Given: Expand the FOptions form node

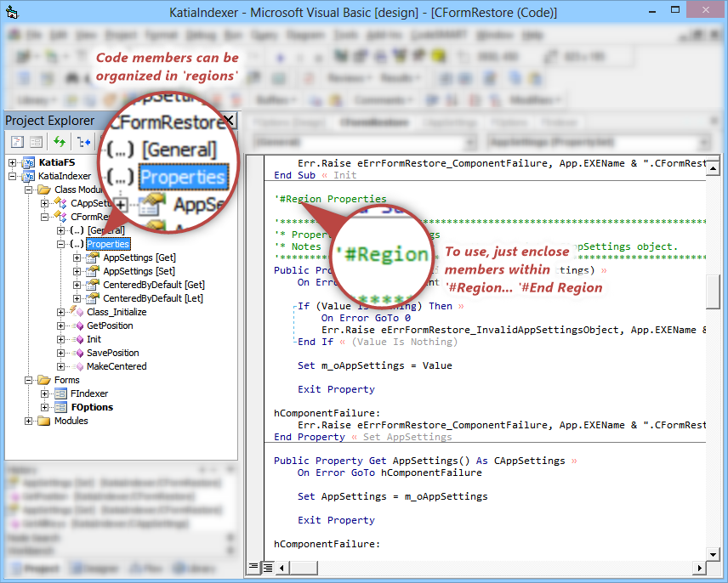Looking at the screenshot, I should pyautogui.click(x=44, y=407).
